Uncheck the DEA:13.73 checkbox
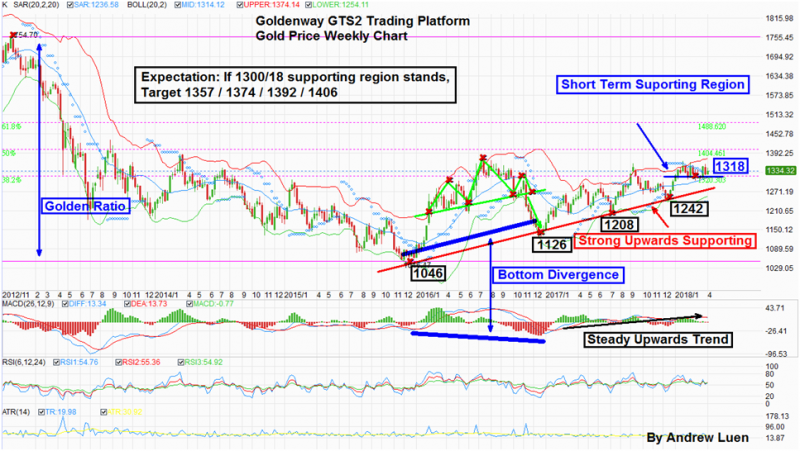 [x=129, y=303]
